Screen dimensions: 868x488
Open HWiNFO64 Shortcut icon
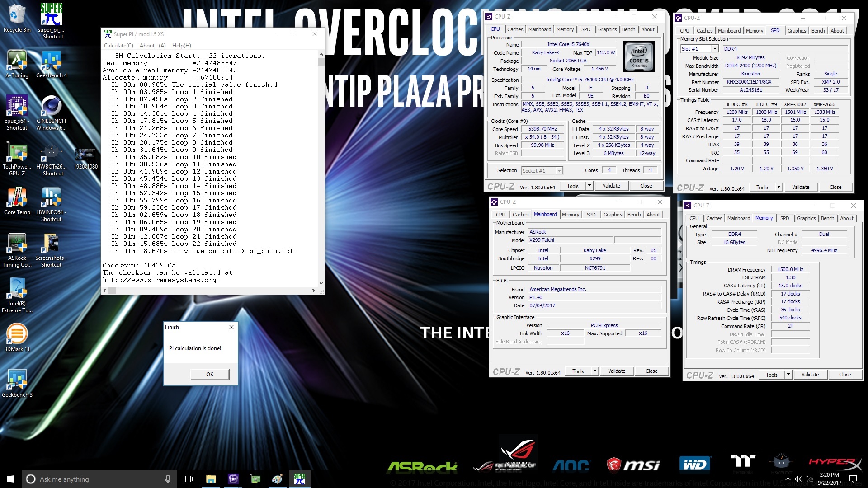pyautogui.click(x=51, y=204)
